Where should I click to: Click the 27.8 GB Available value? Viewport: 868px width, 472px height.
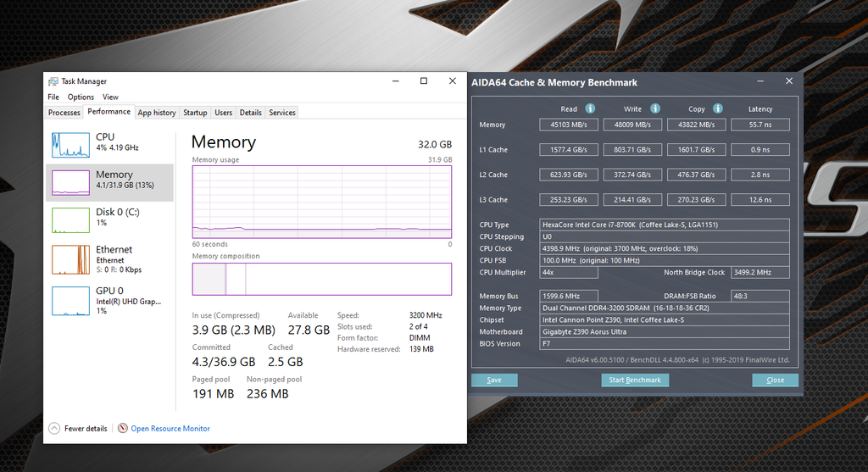tap(309, 330)
